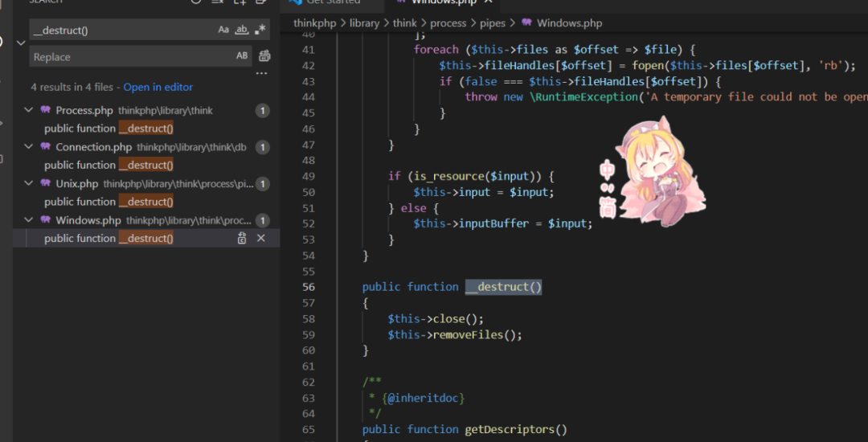Collapse the Replace field with chevron
Screen dimensions: 868x442
[21, 43]
